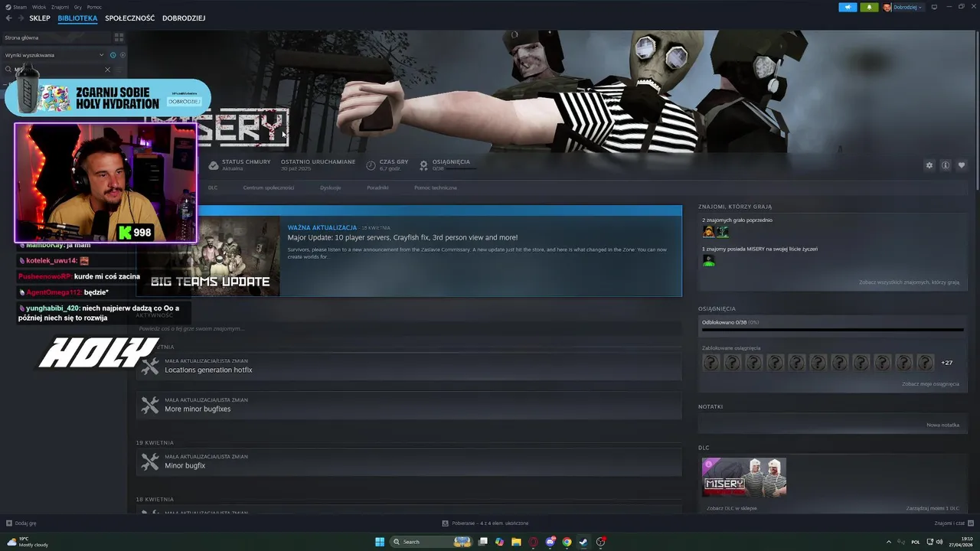
Task: Open the Gry menu
Action: [x=78, y=7]
